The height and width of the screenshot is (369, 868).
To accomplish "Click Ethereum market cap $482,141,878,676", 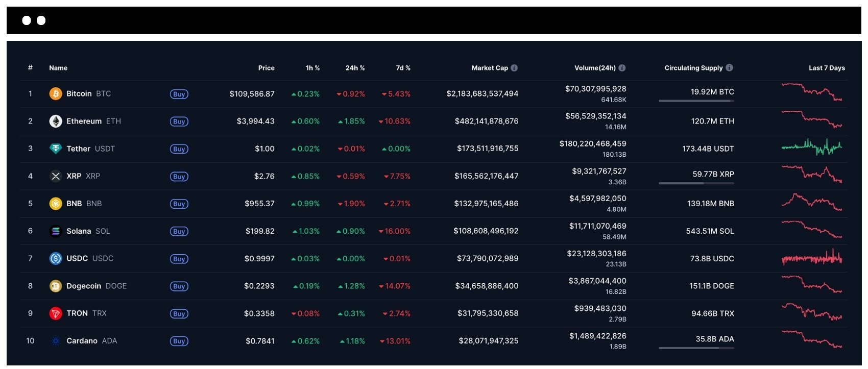I will (x=487, y=121).
